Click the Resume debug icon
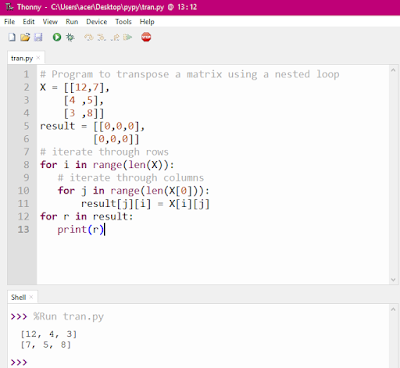The width and height of the screenshot is (400, 368). click(128, 37)
